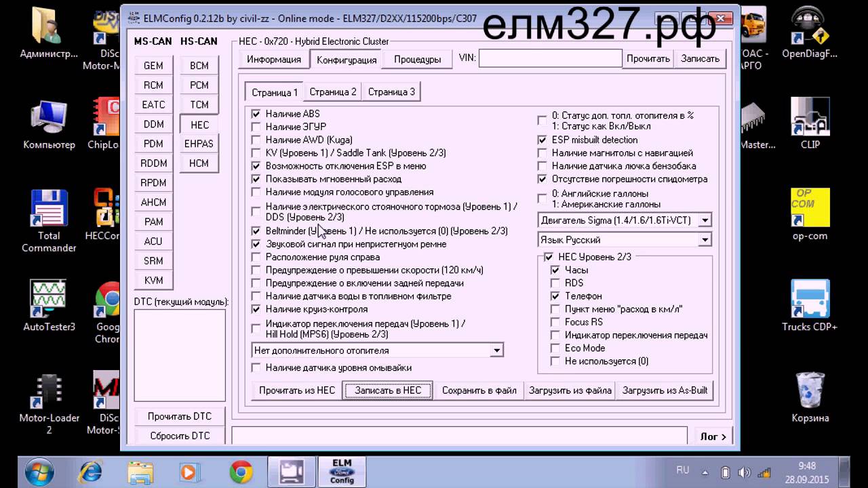Toggle the Телефон checkbox
This screenshot has height=488, width=868.
tap(555, 296)
